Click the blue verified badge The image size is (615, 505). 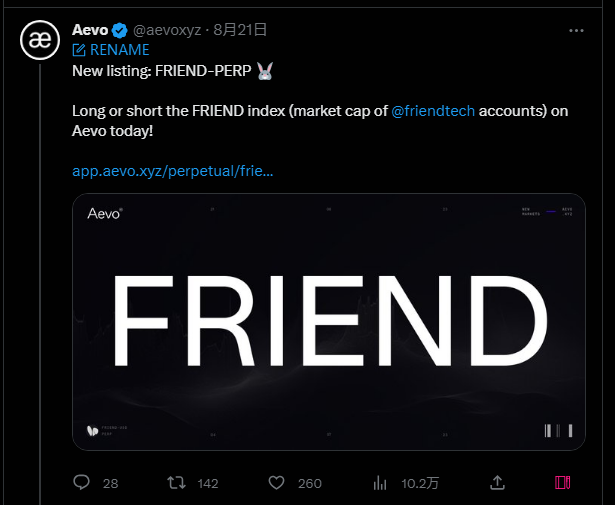point(120,30)
